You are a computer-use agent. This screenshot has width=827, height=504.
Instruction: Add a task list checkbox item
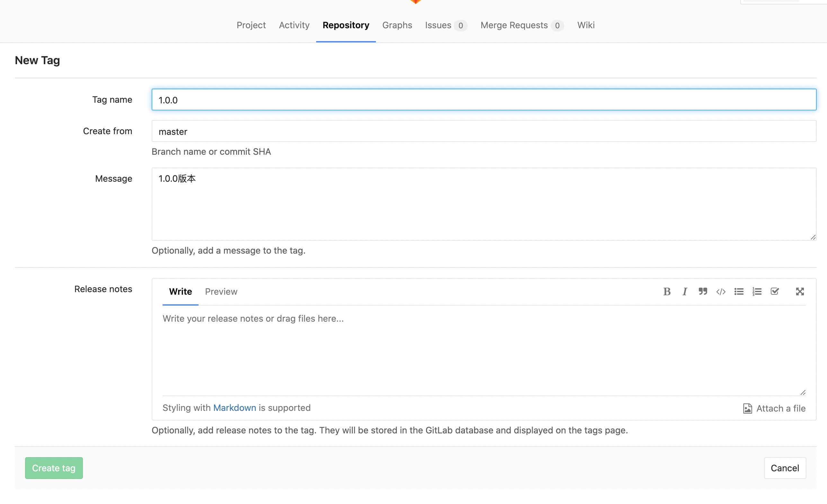click(x=775, y=291)
